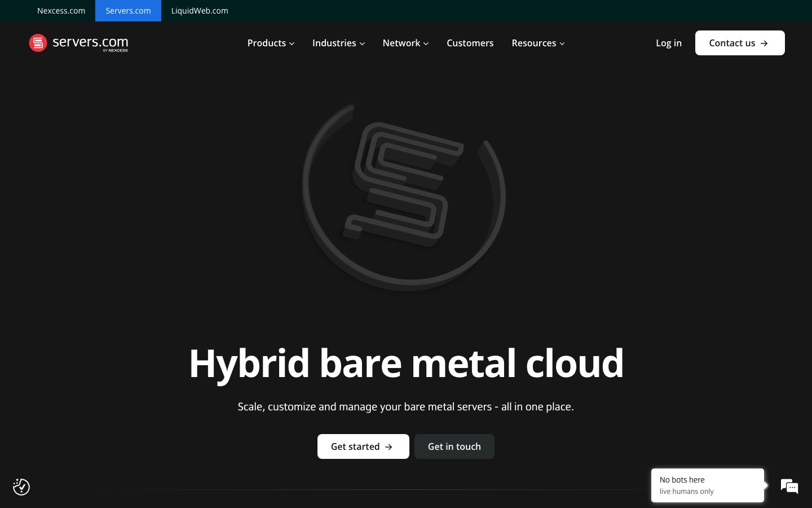Open cookie preferences icon at bottom left
The image size is (812, 508).
coord(21,487)
